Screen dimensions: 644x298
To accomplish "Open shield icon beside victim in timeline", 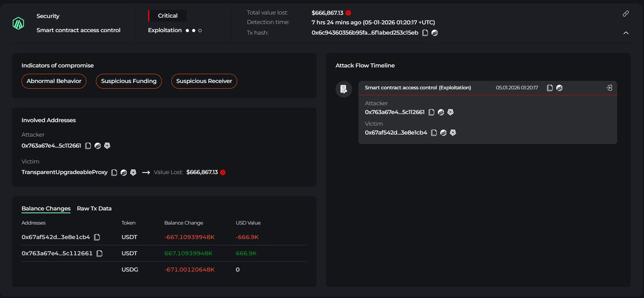I will point(453,133).
